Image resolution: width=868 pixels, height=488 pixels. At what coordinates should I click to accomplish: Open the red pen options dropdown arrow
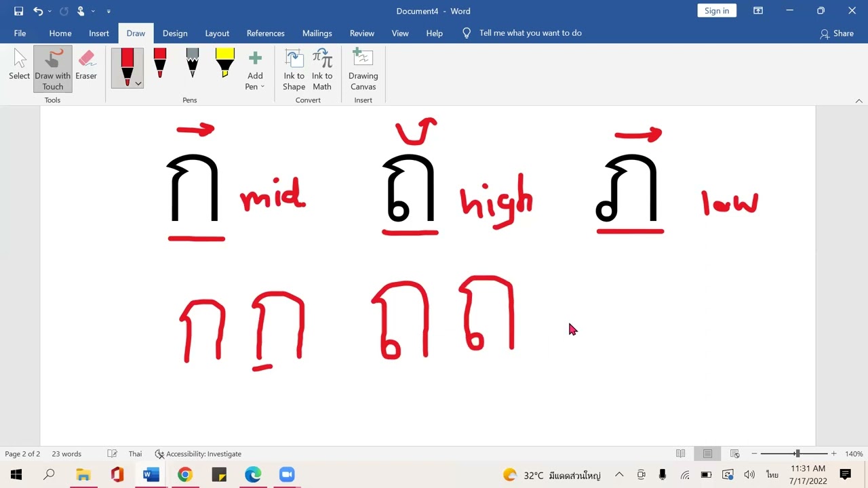pyautogui.click(x=138, y=83)
